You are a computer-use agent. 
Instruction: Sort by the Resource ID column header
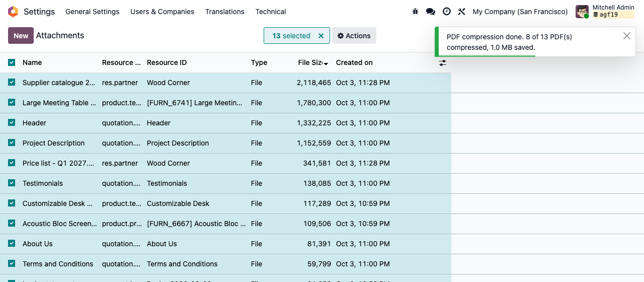click(x=167, y=62)
